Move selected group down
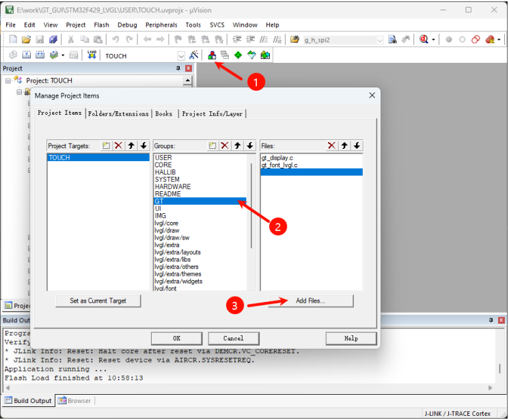509x420 pixels. click(x=249, y=145)
